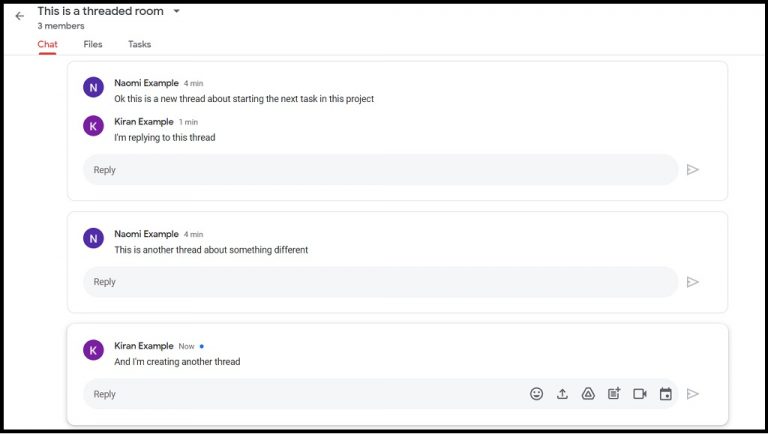Switch to the Files tab
The width and height of the screenshot is (768, 434).
[93, 44]
